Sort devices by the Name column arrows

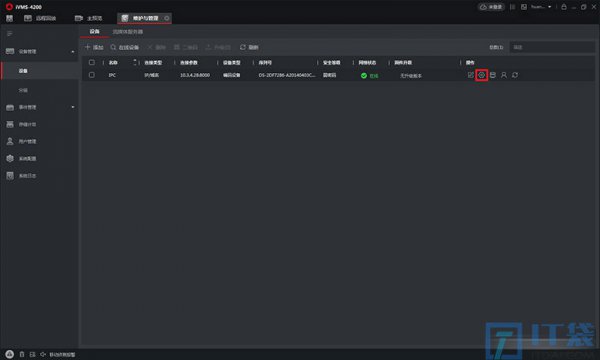point(135,62)
